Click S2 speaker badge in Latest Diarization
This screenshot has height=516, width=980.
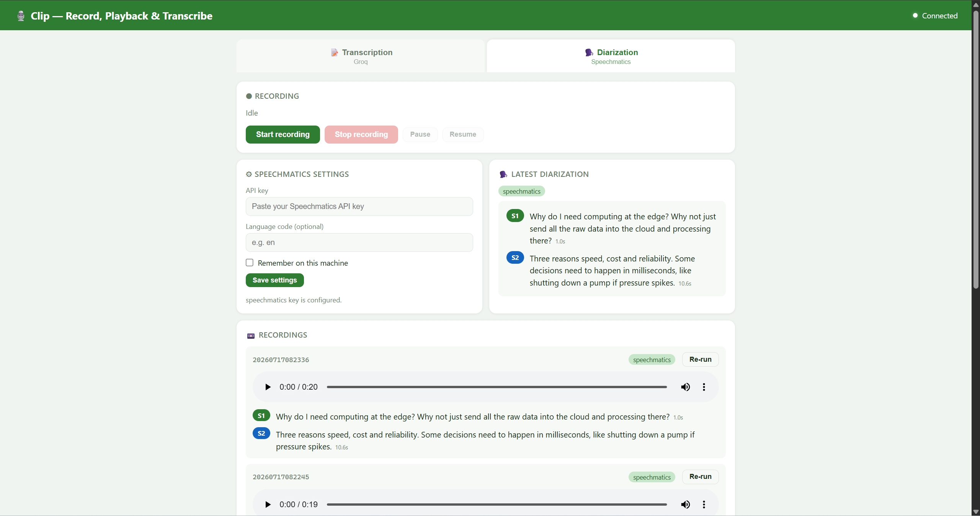515,258
